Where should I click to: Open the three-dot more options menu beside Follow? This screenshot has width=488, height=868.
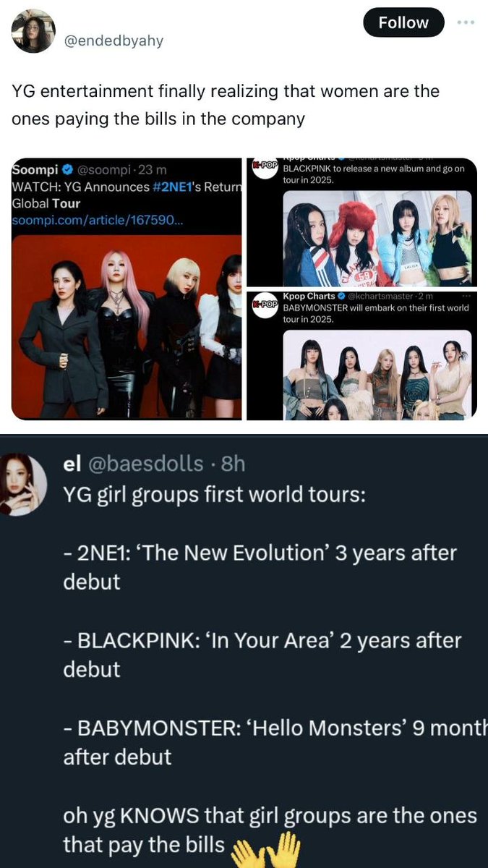click(x=465, y=22)
